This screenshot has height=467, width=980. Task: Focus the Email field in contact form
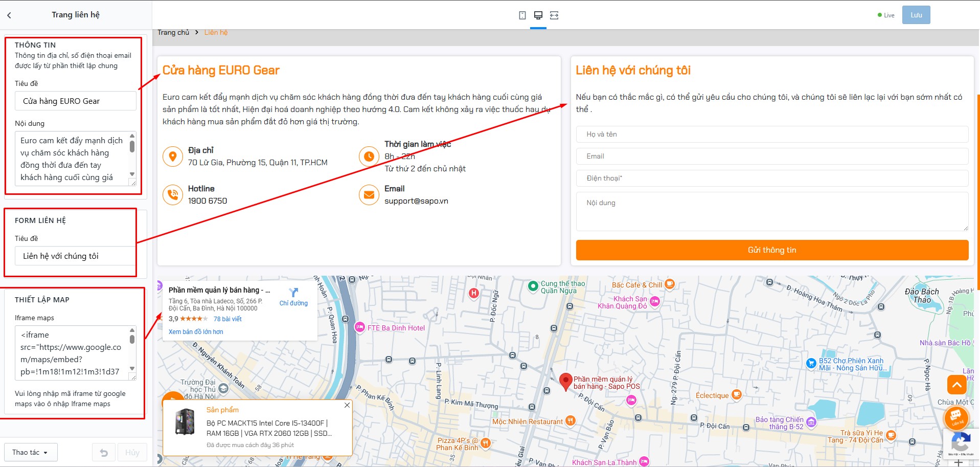772,156
